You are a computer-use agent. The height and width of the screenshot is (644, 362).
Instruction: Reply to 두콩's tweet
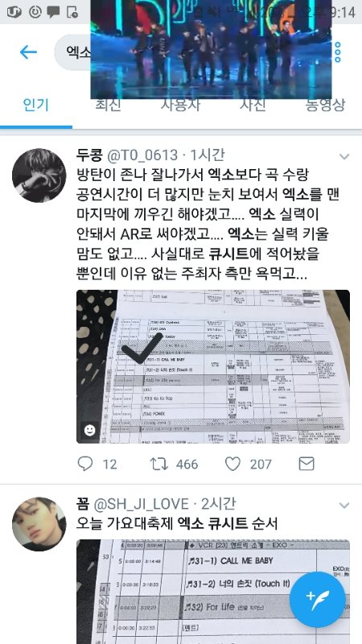coord(85,464)
